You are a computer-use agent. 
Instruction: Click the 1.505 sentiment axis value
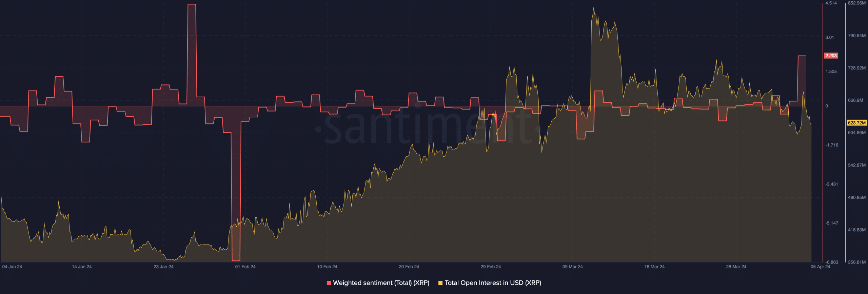(x=831, y=72)
